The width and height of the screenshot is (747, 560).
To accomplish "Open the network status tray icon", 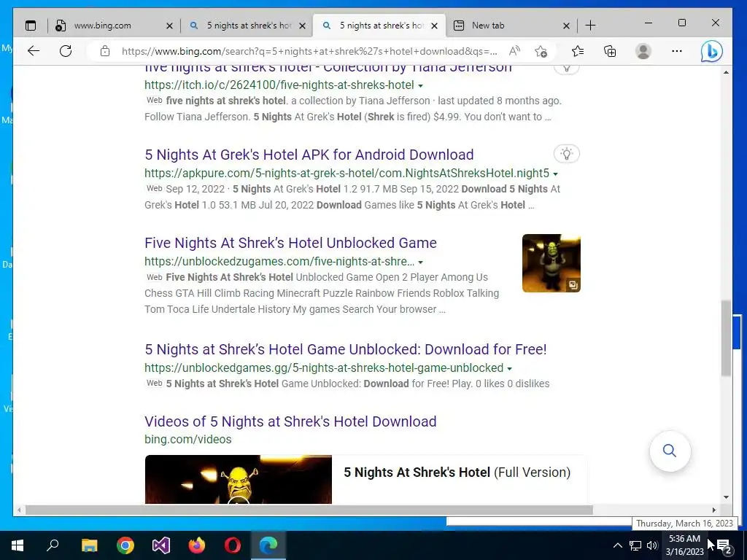I will (635, 545).
